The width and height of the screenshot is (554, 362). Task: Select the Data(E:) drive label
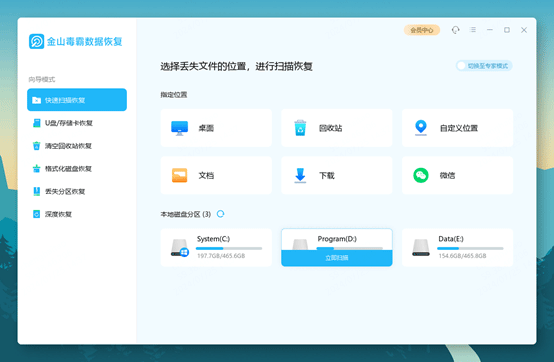tap(451, 239)
